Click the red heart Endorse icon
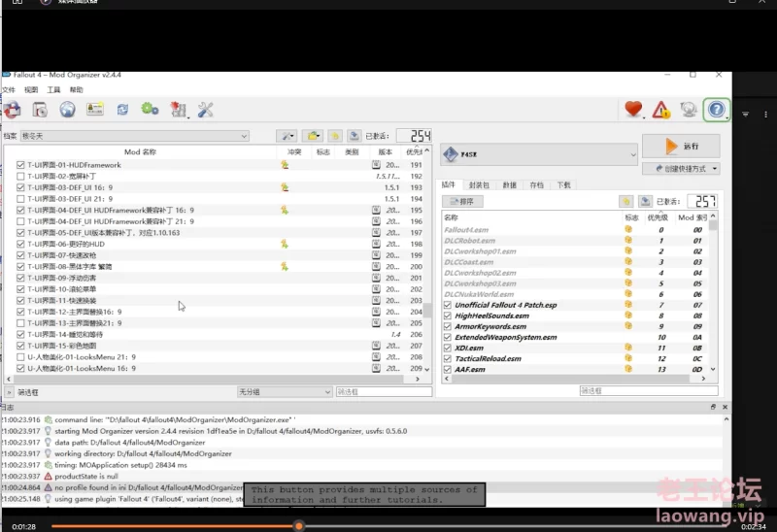This screenshot has height=532, width=777. pos(633,109)
